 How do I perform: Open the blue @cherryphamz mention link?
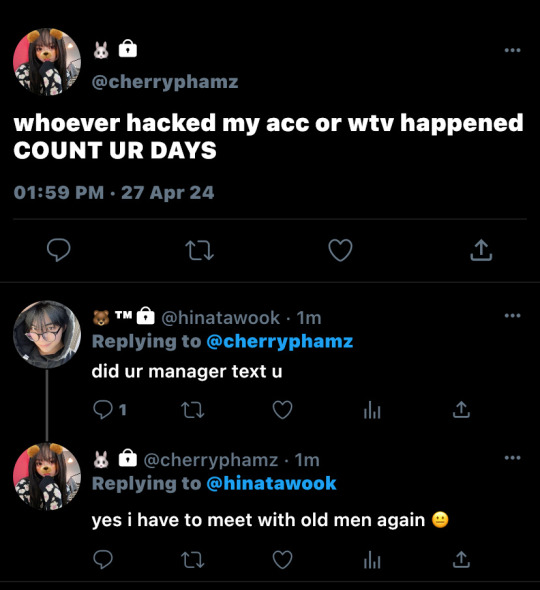(x=280, y=342)
